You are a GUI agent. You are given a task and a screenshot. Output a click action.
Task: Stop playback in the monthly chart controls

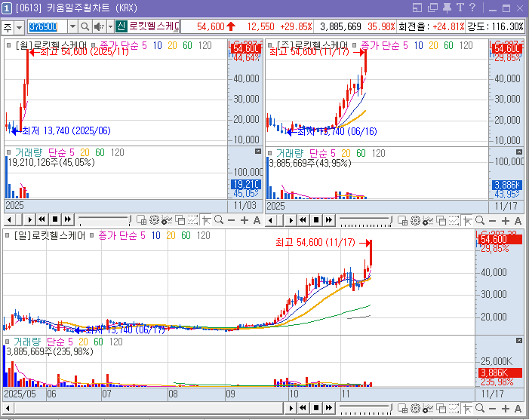pos(55,219)
